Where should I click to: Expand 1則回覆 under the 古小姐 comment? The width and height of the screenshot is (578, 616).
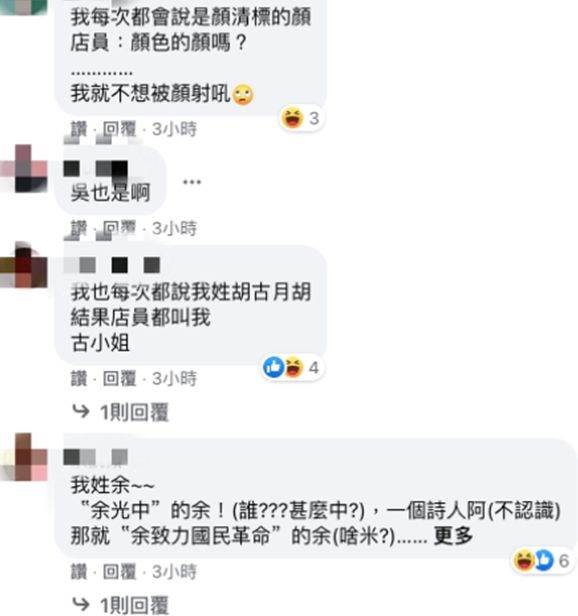click(x=134, y=412)
